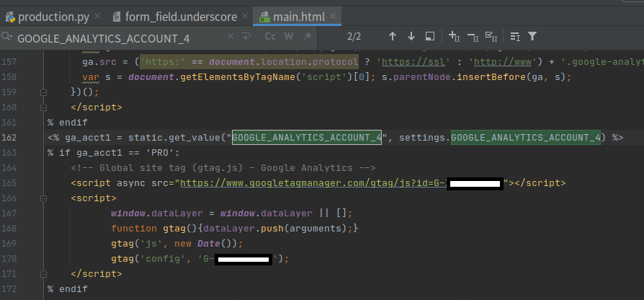The image size is (644, 300).
Task: Click the Global site tag comment
Action: [x=223, y=168]
